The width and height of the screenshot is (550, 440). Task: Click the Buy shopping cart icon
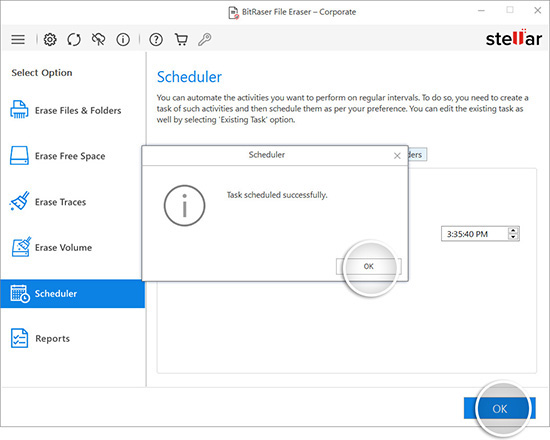click(181, 39)
